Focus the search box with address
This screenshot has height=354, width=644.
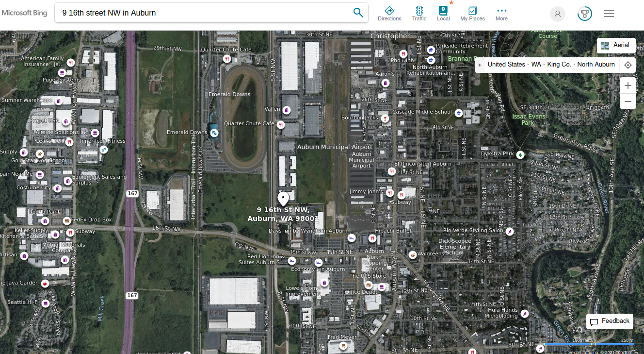tap(204, 13)
